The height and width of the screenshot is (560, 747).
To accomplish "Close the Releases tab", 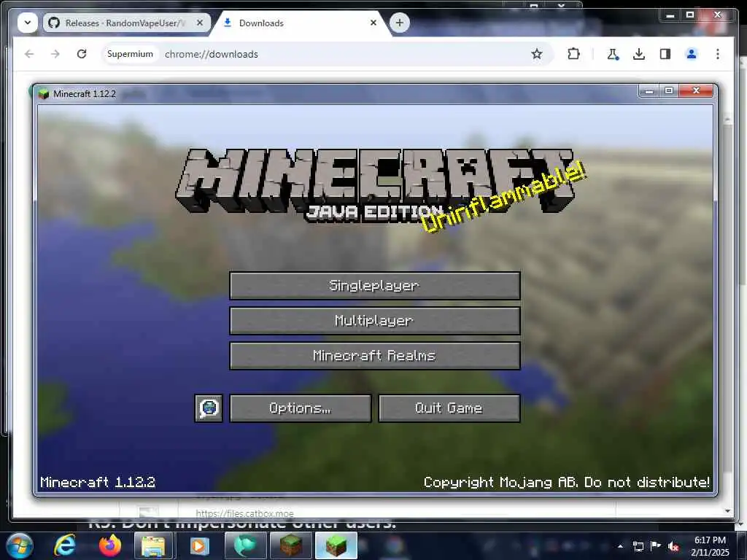I will 200,23.
